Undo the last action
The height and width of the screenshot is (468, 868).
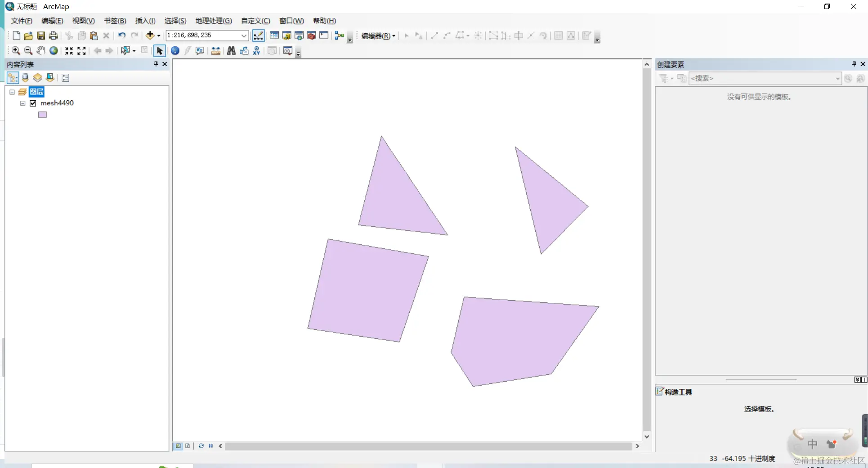click(121, 36)
